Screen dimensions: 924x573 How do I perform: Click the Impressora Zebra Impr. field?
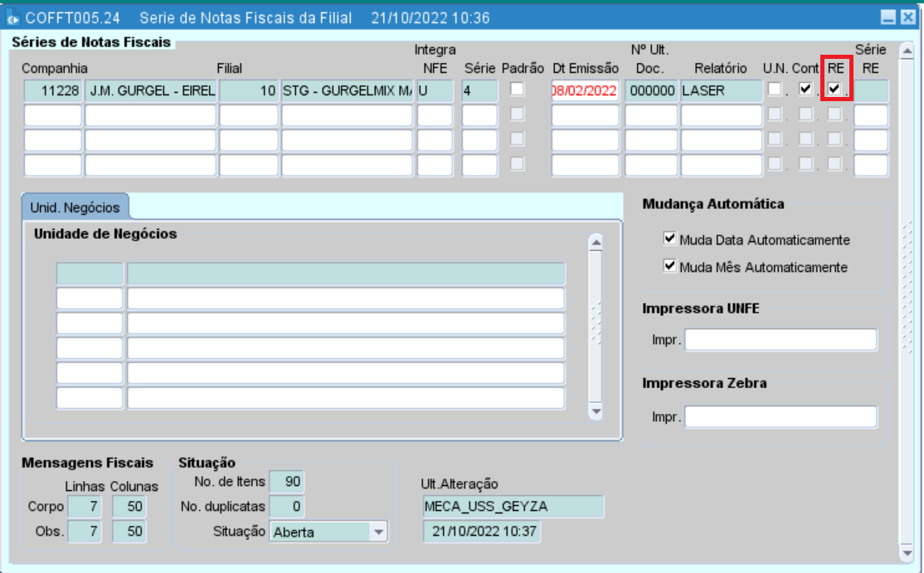[781, 417]
